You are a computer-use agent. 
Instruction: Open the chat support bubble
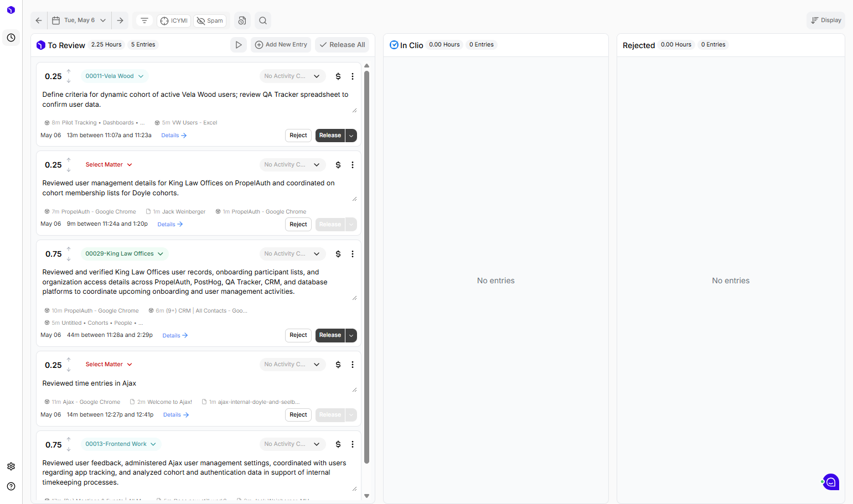pyautogui.click(x=831, y=482)
